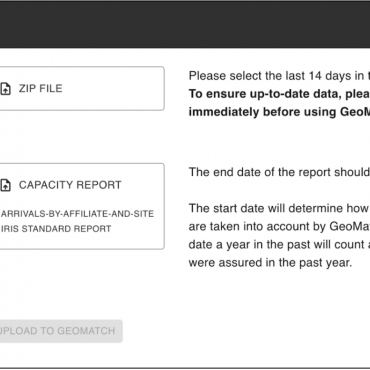Click the IRIS STANDARD REPORT caption
The image size is (370, 370).
[x=56, y=229]
